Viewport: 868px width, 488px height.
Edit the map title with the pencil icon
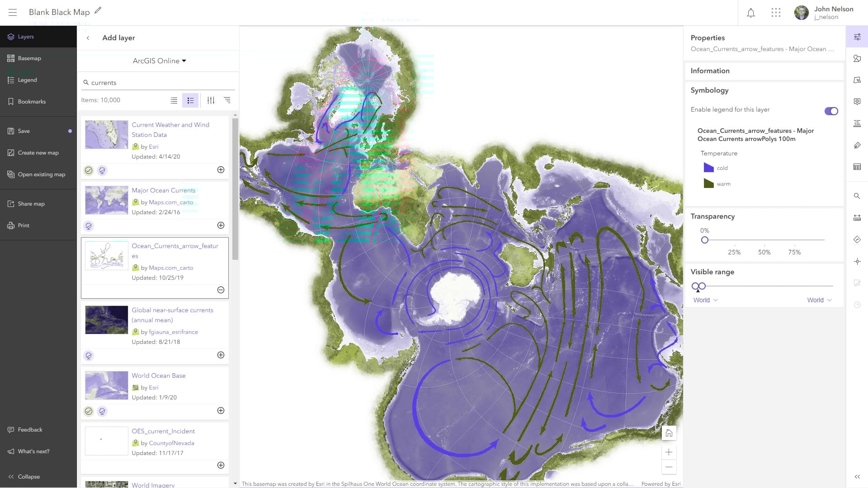coord(98,10)
